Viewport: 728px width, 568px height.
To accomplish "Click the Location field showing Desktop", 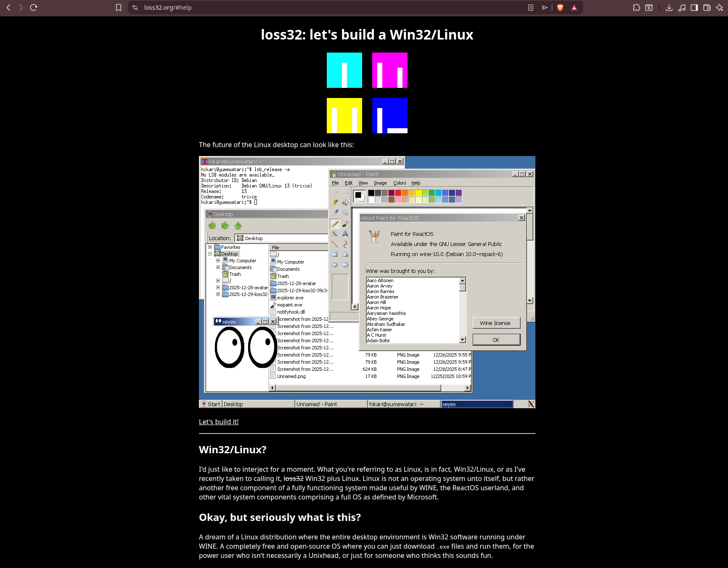I will click(x=281, y=238).
